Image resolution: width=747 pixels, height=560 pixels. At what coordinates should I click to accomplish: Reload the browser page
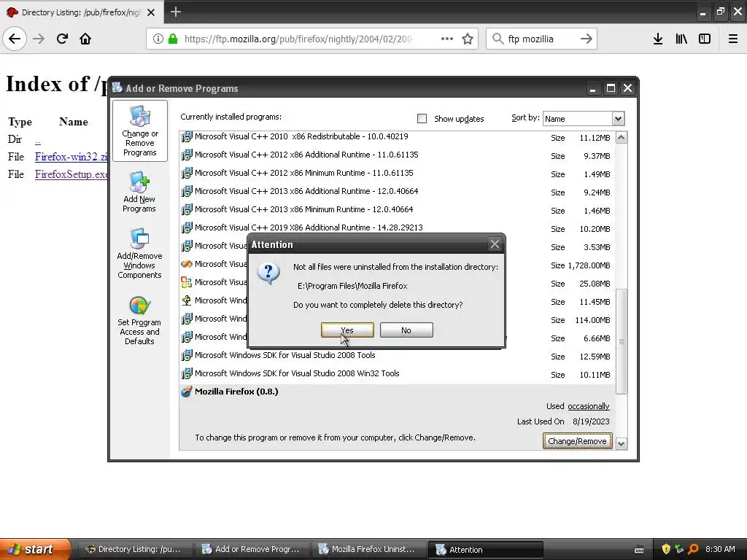(62, 39)
